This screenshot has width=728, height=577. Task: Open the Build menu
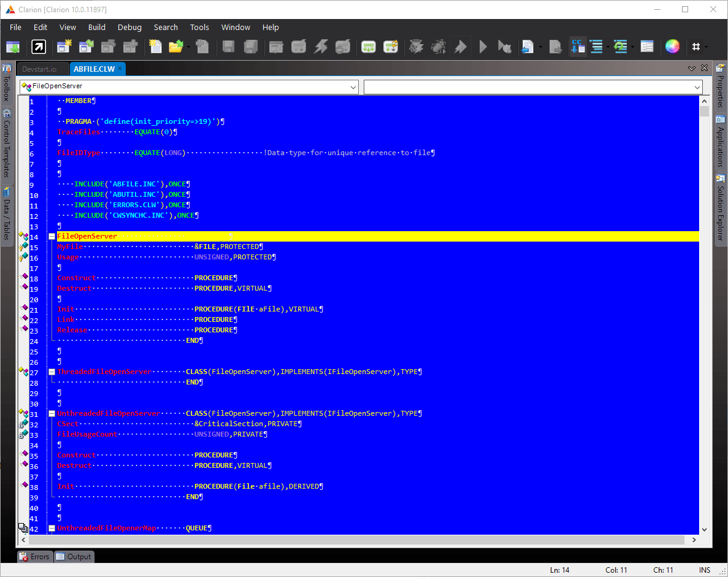(96, 27)
